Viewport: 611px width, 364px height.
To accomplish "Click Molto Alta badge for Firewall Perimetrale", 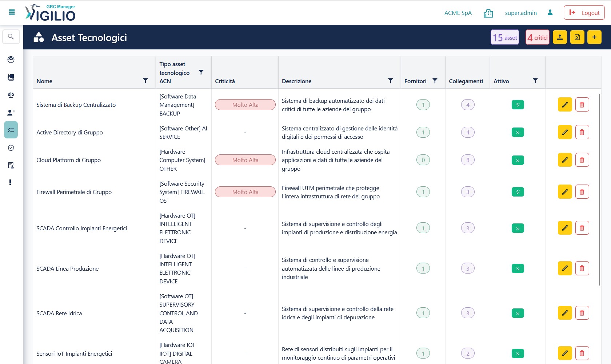I will tap(245, 192).
